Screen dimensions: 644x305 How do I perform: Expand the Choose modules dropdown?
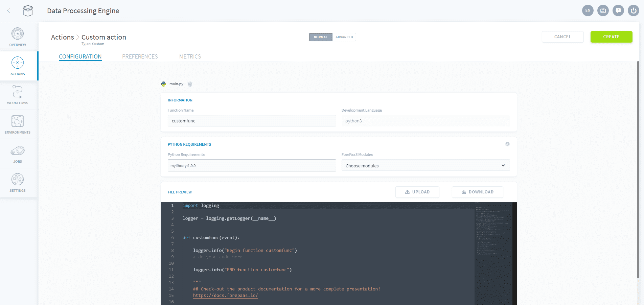(426, 165)
